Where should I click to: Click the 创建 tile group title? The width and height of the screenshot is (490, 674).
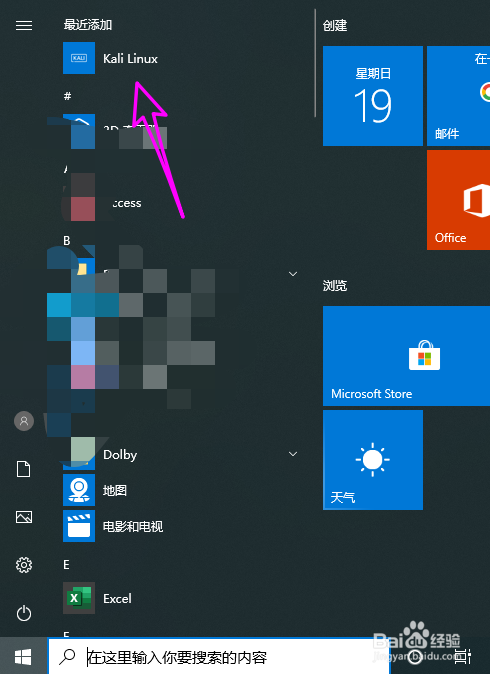(x=335, y=25)
